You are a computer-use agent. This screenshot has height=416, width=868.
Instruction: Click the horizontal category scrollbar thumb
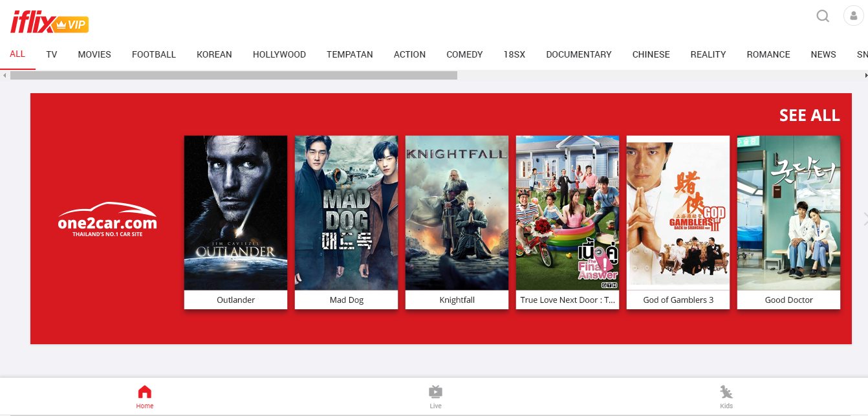click(233, 76)
